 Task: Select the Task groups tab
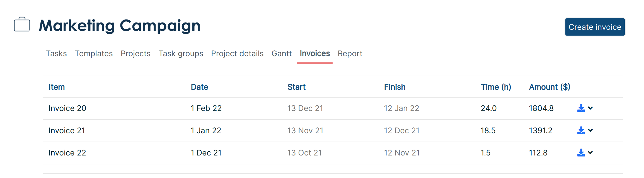pos(181,53)
